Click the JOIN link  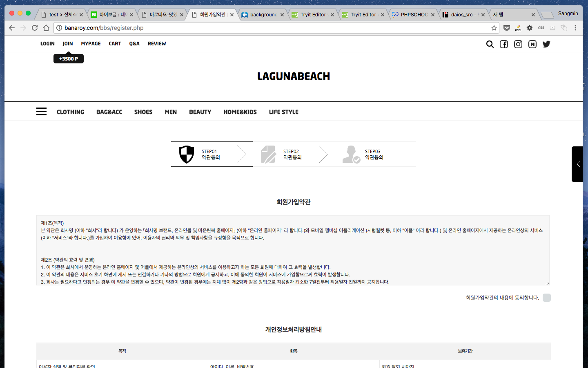pyautogui.click(x=68, y=44)
